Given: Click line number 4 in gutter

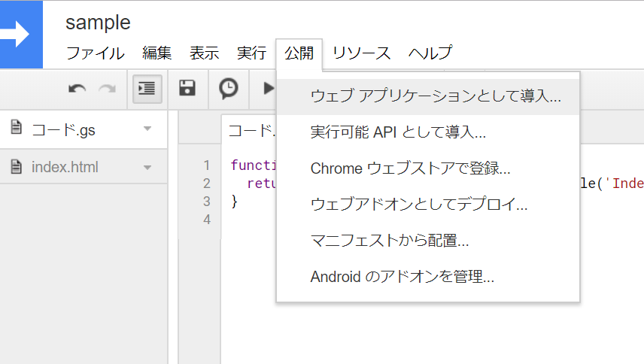Looking at the screenshot, I should point(207,220).
